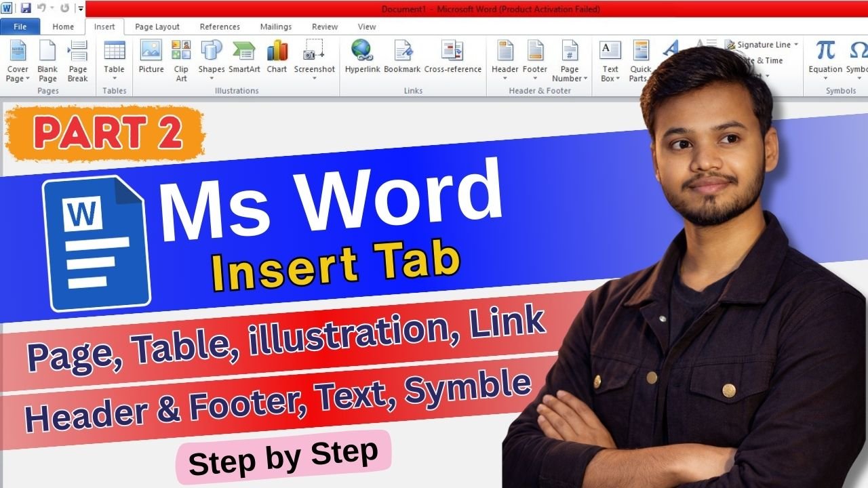Open the Page Layout tab
Viewport: 868px width, 488px height.
tap(157, 26)
